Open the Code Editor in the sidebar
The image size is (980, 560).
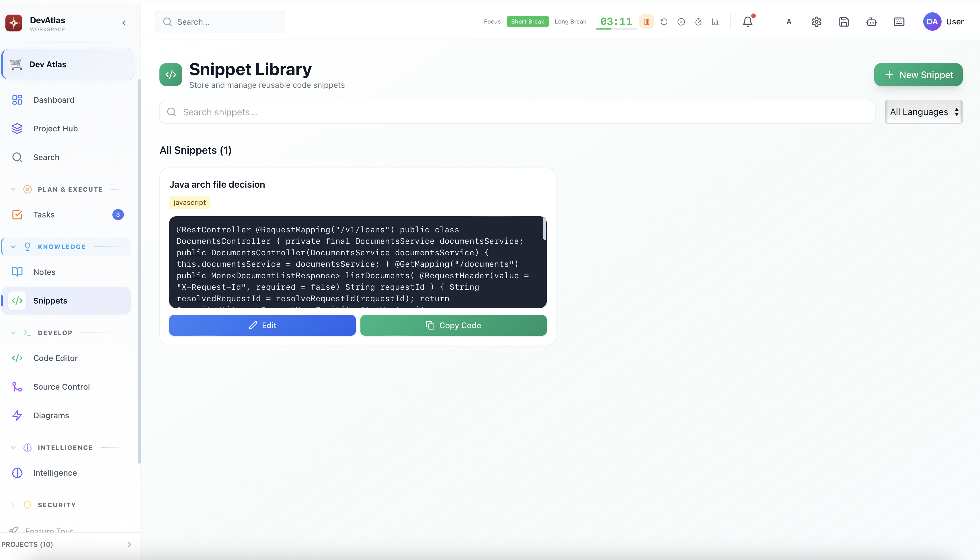(55, 358)
